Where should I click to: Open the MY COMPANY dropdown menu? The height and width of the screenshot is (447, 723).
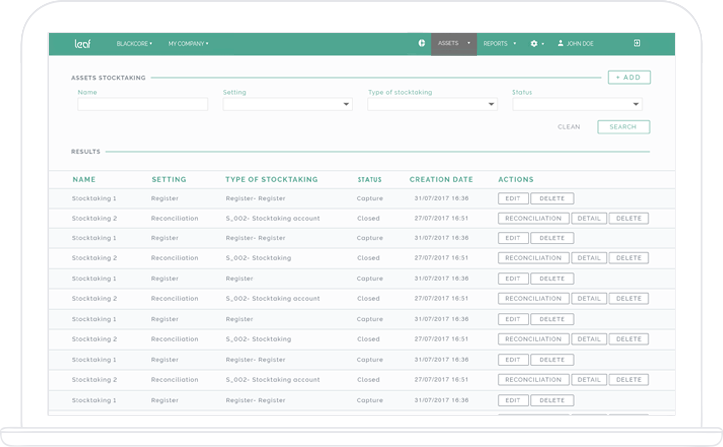pyautogui.click(x=188, y=43)
